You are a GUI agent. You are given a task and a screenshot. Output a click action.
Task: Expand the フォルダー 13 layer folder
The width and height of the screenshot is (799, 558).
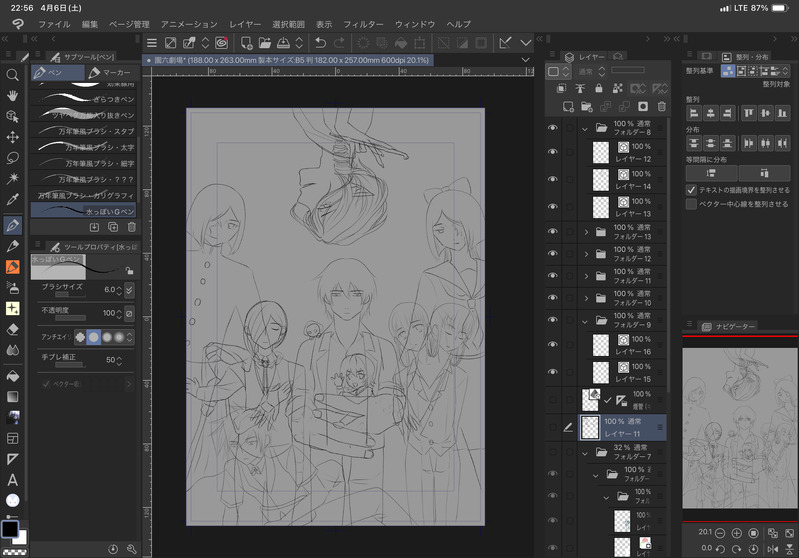tap(586, 232)
